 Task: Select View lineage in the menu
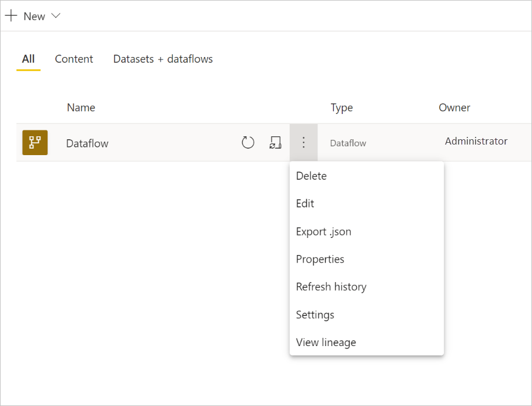coord(326,342)
